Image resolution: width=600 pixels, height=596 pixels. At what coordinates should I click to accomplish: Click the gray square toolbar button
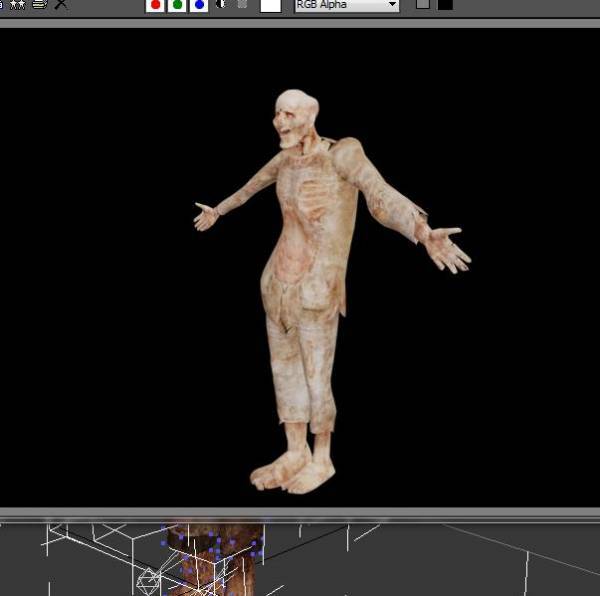(423, 5)
